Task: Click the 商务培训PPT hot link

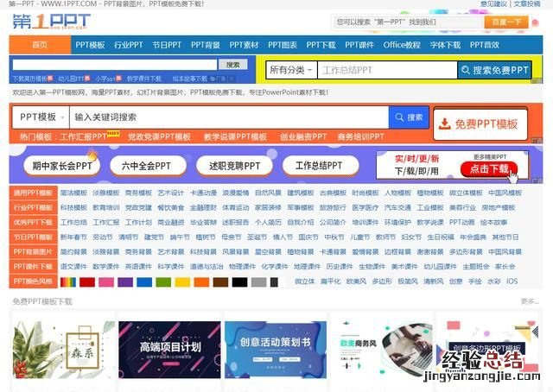Action: (x=361, y=136)
